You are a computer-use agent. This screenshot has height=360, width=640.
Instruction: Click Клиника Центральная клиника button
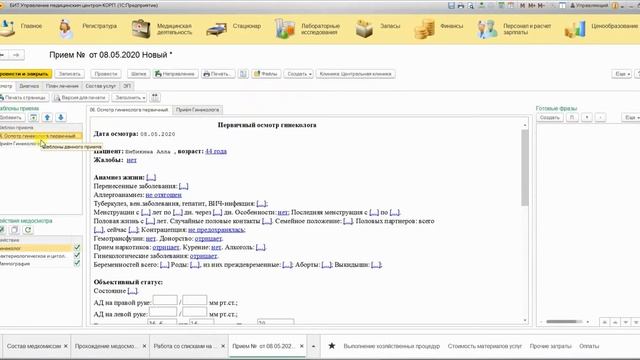click(356, 74)
